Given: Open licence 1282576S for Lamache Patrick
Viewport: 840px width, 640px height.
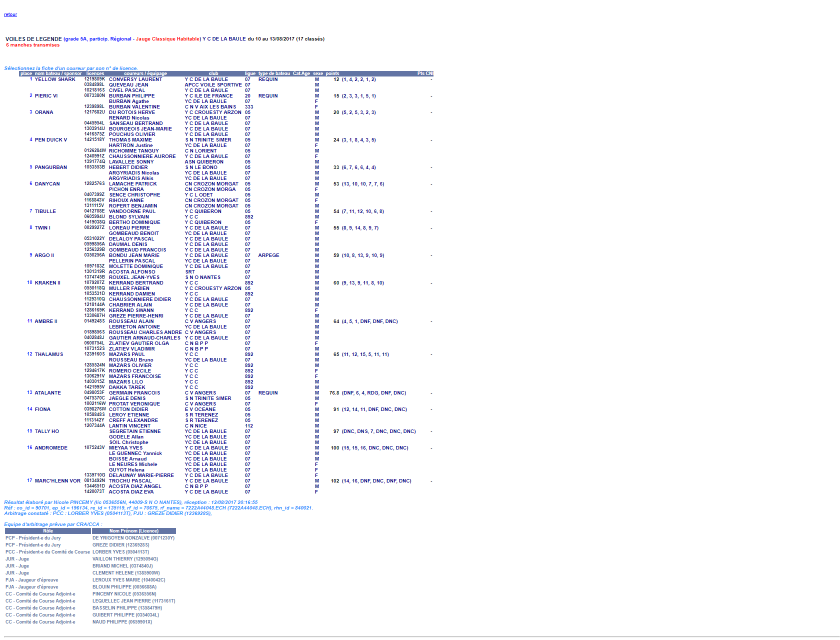Looking at the screenshot, I should click(x=94, y=184).
